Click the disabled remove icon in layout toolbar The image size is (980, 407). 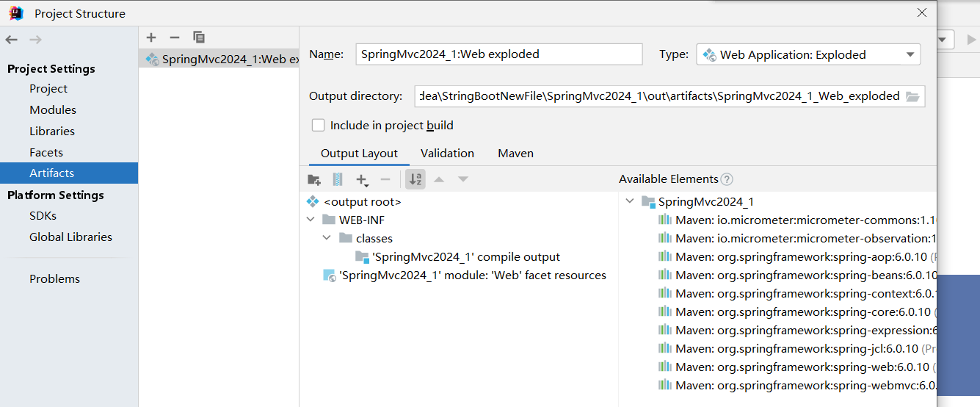click(x=385, y=179)
